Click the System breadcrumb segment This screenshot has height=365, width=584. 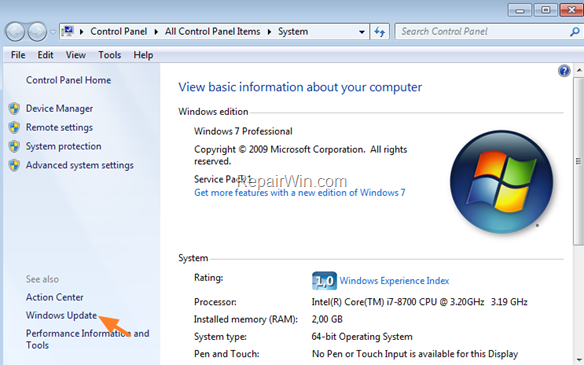coord(293,32)
